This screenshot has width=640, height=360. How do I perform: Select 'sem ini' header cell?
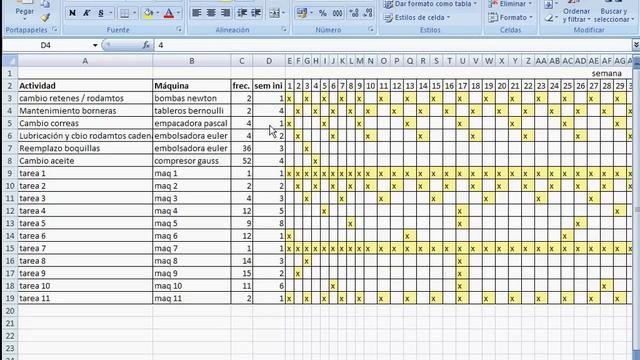[269, 86]
